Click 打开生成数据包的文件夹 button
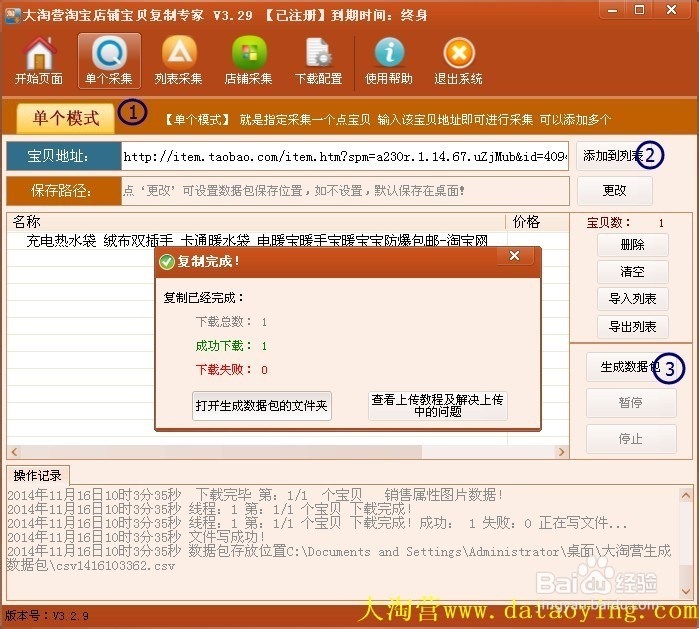This screenshot has width=699, height=629. pyautogui.click(x=262, y=406)
